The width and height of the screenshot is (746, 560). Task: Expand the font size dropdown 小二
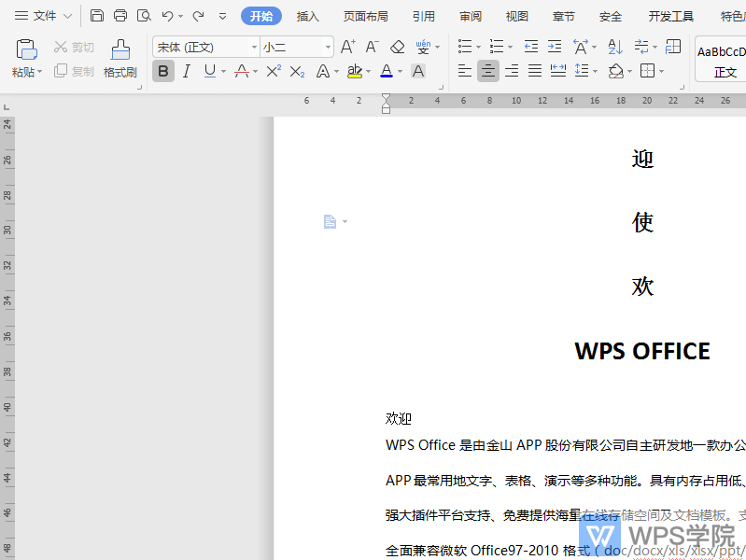click(328, 48)
